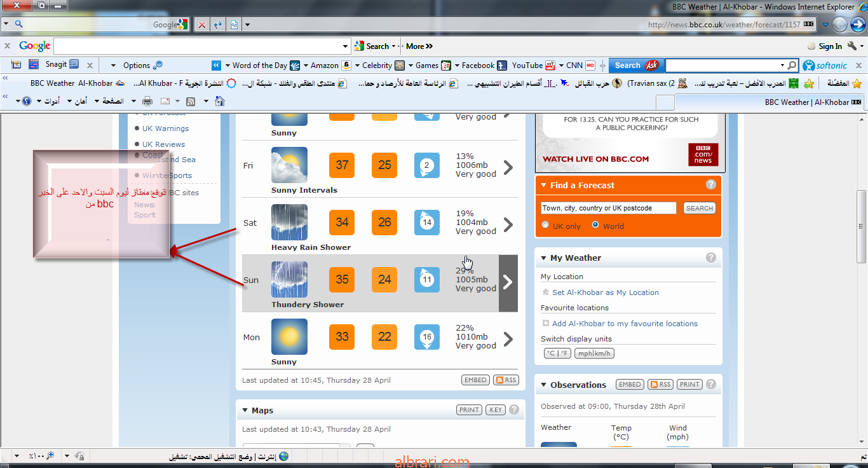Image resolution: width=868 pixels, height=468 pixels.
Task: Expand Fri forecast row chevron
Action: [x=508, y=167]
